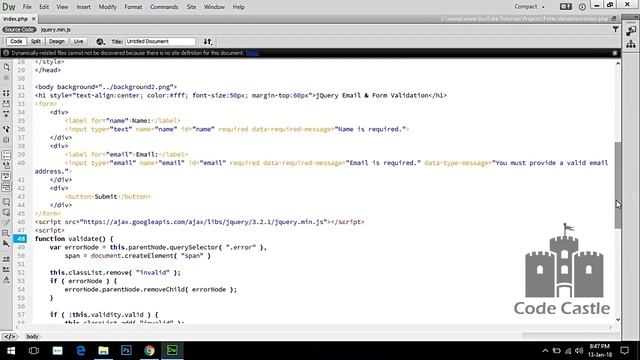Viewport: 640px width, 360px height.
Task: Click the '<button>Submit</button>' code line
Action: 107,197
